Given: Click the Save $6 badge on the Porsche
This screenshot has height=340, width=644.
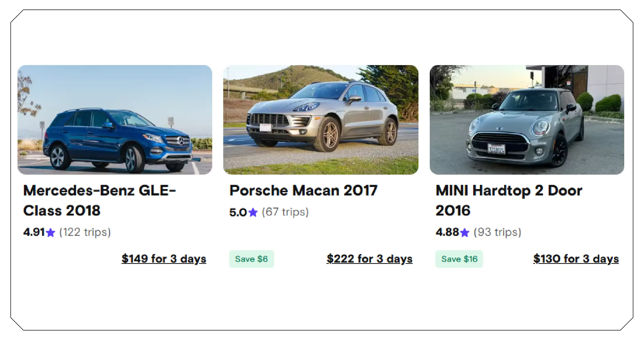Looking at the screenshot, I should [x=251, y=259].
